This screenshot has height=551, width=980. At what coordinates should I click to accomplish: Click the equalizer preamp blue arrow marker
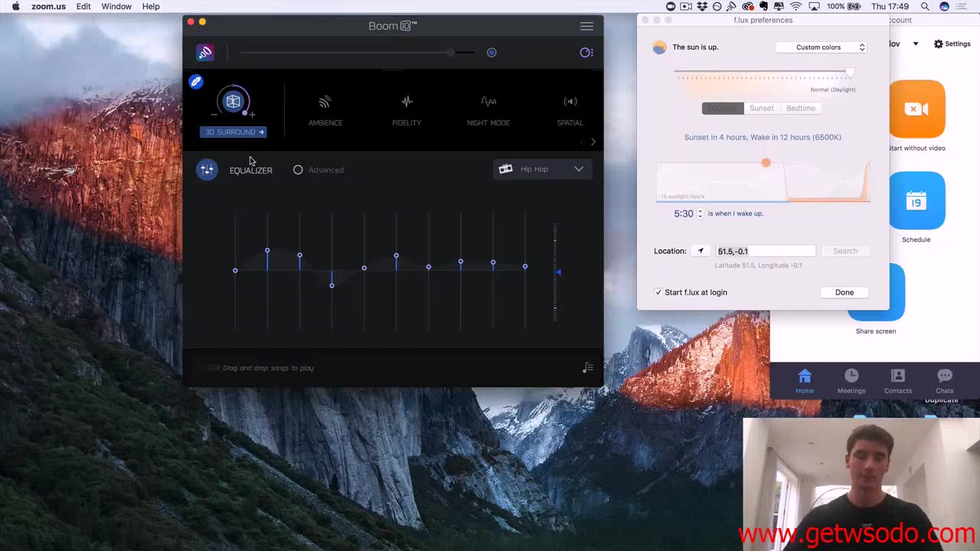[558, 272]
